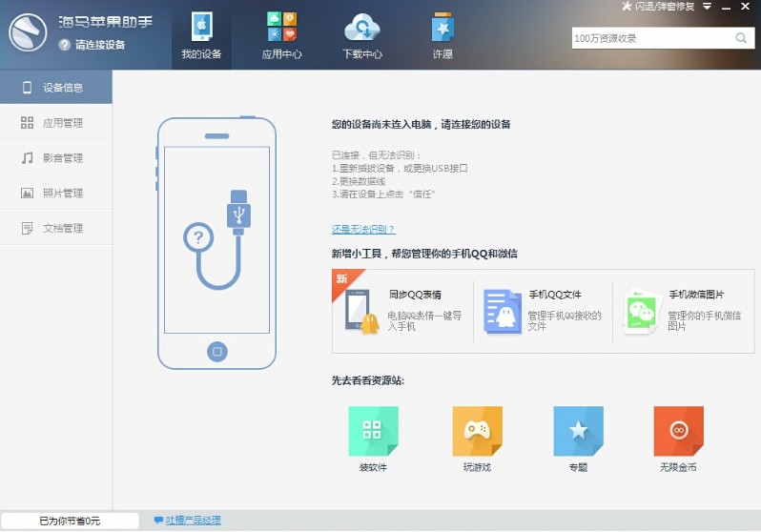Click the search magnifier icon

[741, 38]
